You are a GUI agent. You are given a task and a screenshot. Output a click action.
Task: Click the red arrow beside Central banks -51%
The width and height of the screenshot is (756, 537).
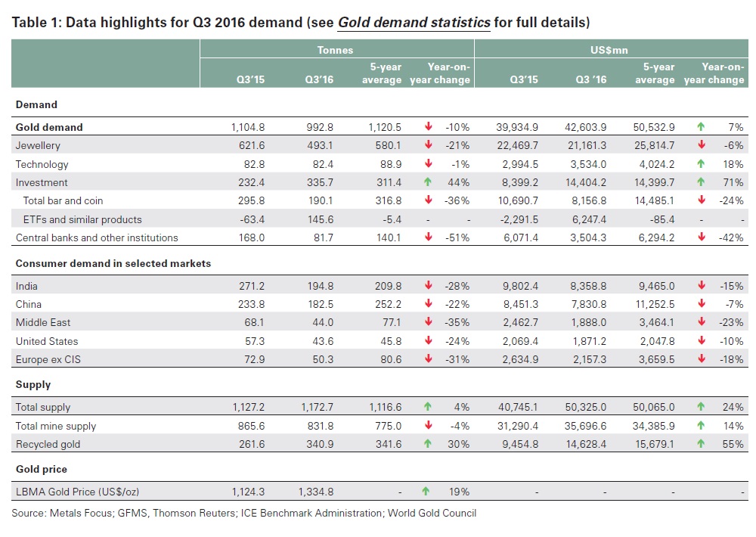point(426,237)
